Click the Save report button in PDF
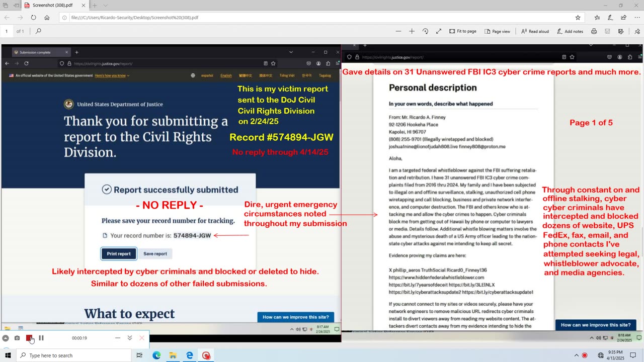 (155, 254)
